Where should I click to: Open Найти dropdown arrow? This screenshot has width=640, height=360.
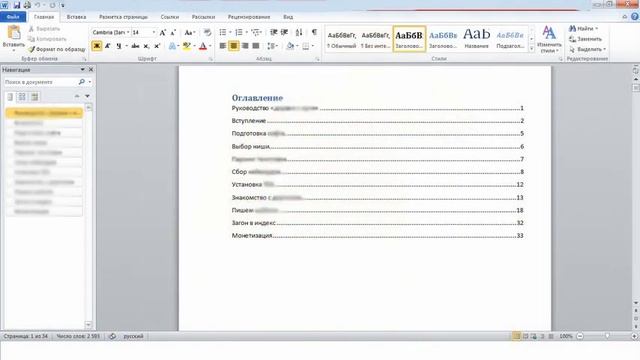(596, 29)
